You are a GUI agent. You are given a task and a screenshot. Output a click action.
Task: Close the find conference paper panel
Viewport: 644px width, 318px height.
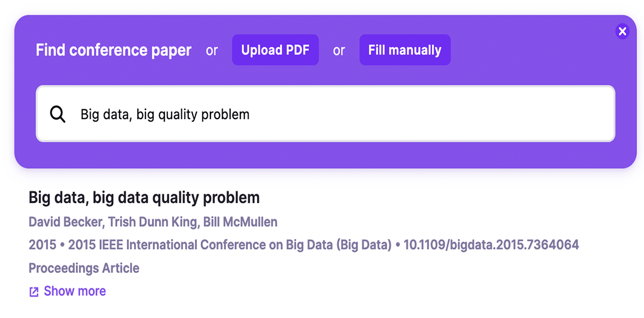click(x=622, y=32)
